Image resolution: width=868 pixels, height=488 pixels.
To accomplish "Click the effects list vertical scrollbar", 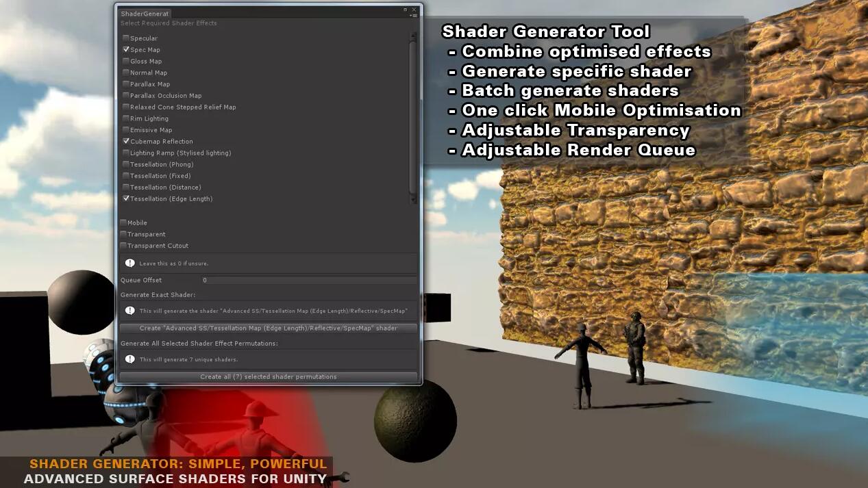I will 412,116.
